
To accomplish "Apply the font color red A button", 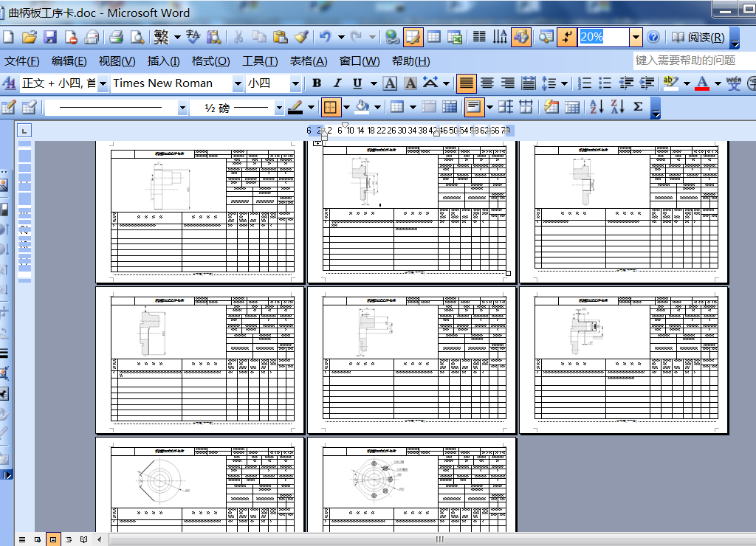I will (x=703, y=83).
